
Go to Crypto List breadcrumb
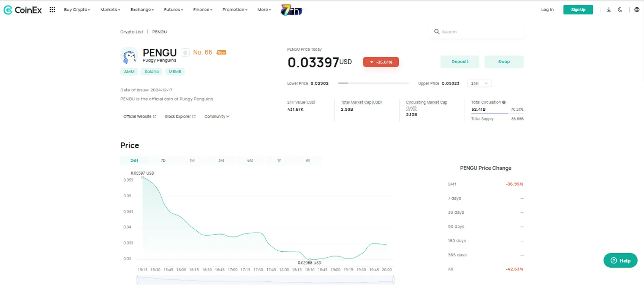[x=132, y=32]
